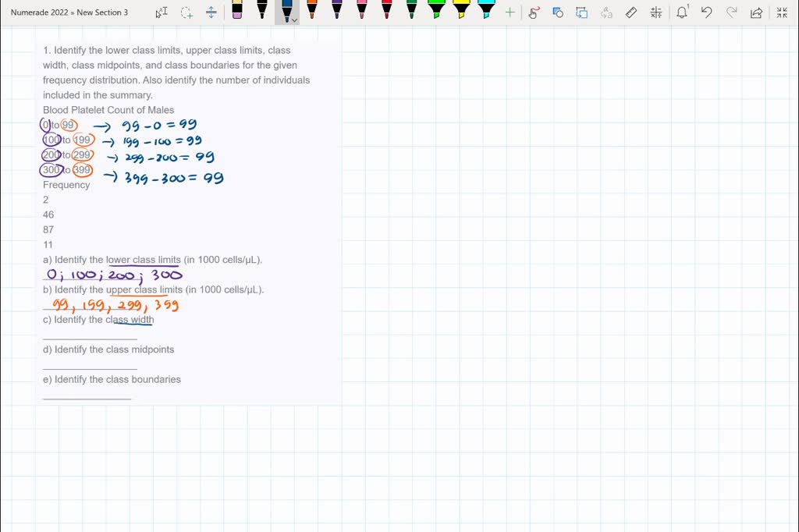Open the Share icon
This screenshot has width=799, height=532.
coord(755,12)
